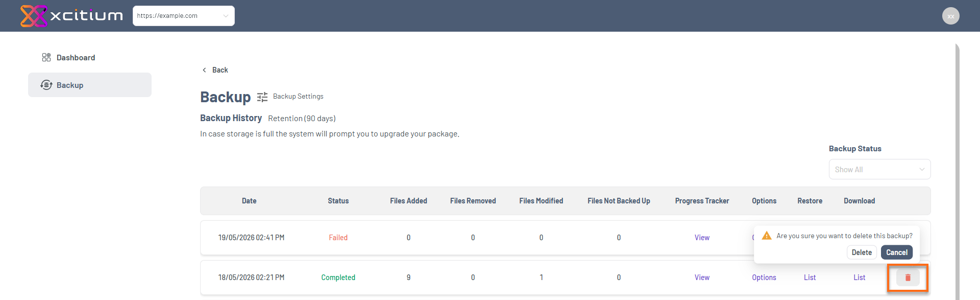Screen dimensions: 980x300
Task: Click the Backup Status label
Action: click(855, 149)
